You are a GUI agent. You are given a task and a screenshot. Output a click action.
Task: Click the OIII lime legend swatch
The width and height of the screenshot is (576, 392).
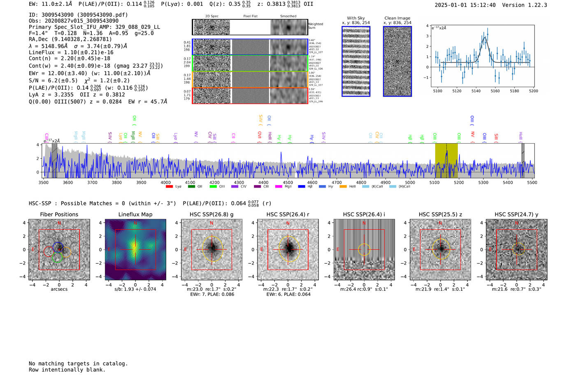[213, 187]
